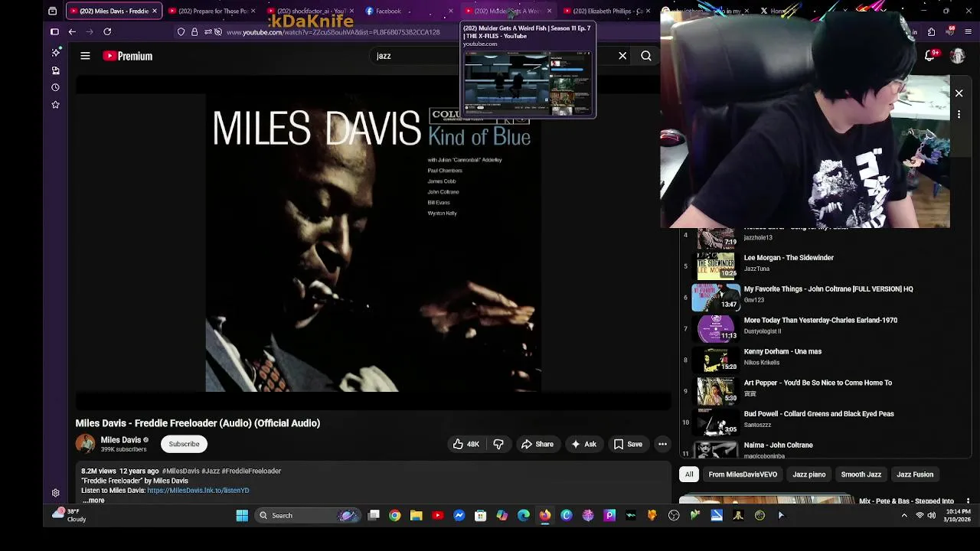Open the tab overview button
Image resolution: width=980 pixels, height=551 pixels.
click(52, 11)
